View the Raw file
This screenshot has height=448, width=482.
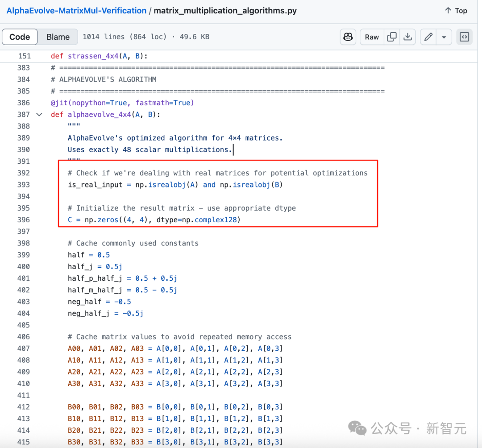[x=372, y=37]
